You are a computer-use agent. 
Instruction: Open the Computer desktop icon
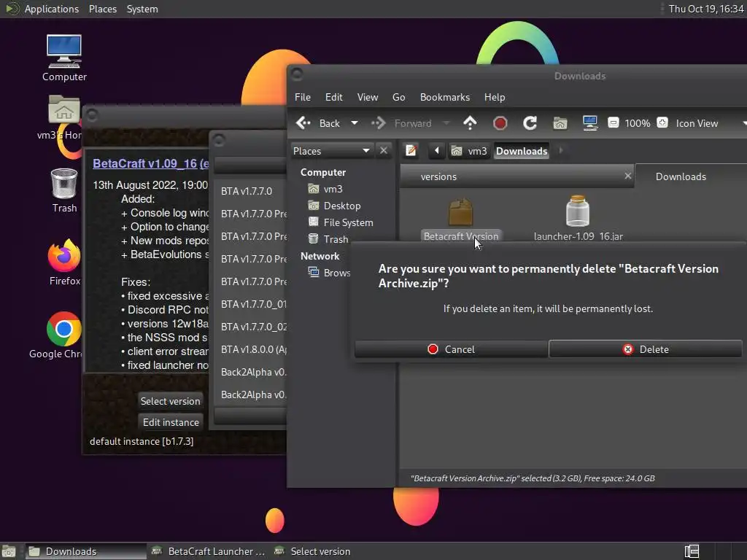click(64, 58)
